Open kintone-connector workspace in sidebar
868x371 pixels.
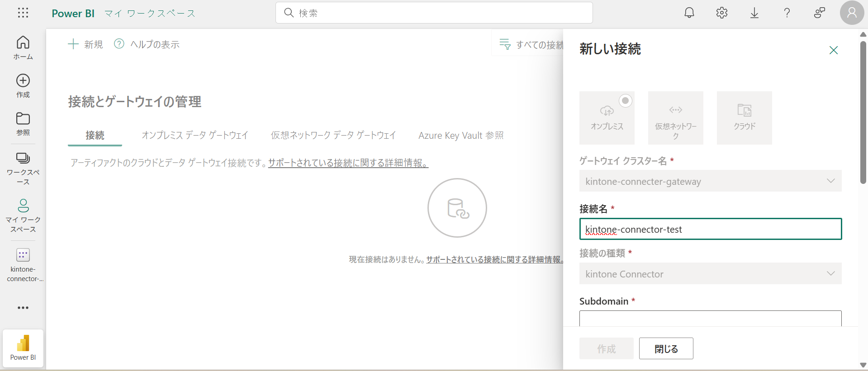tap(23, 265)
